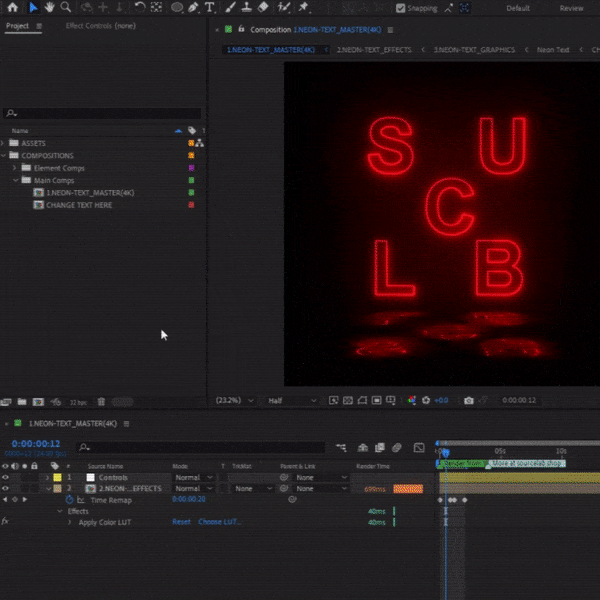This screenshot has height=600, width=600.
Task: Open the Half resolution dropdown
Action: pos(291,400)
